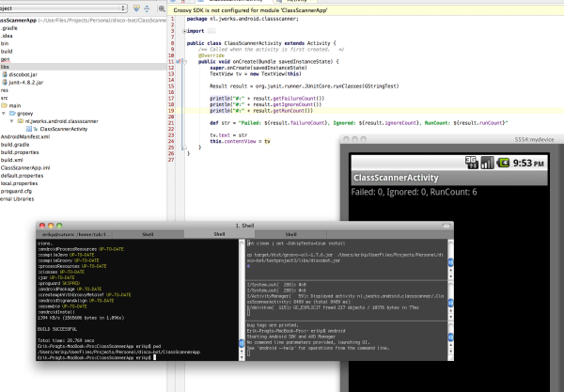The image size is (564, 392).
Task: Select the .idea folder
Action: click(7, 36)
